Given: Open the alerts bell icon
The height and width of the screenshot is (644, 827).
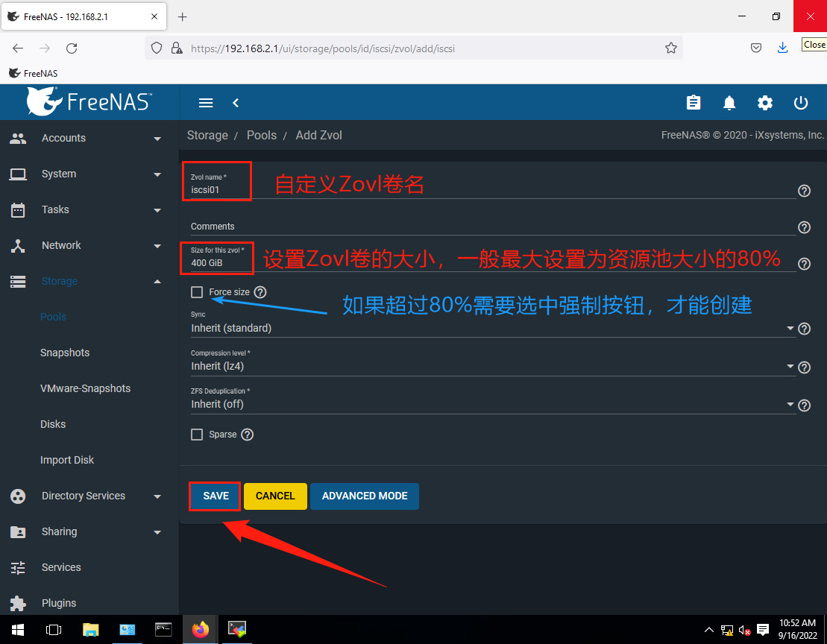Looking at the screenshot, I should [729, 103].
